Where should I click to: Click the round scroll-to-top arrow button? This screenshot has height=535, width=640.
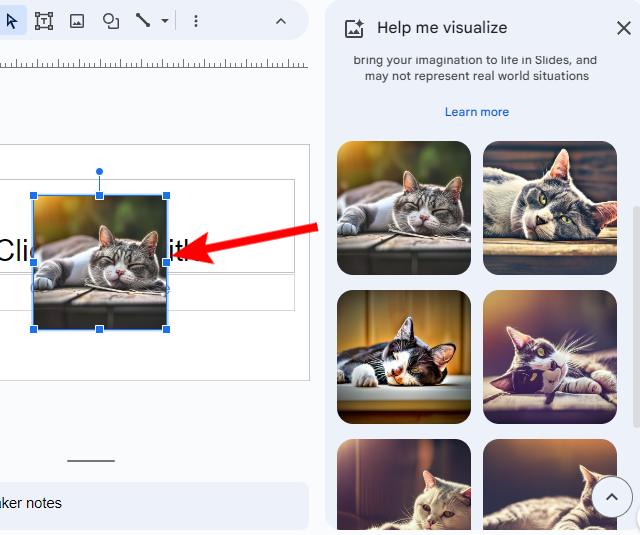click(x=611, y=497)
